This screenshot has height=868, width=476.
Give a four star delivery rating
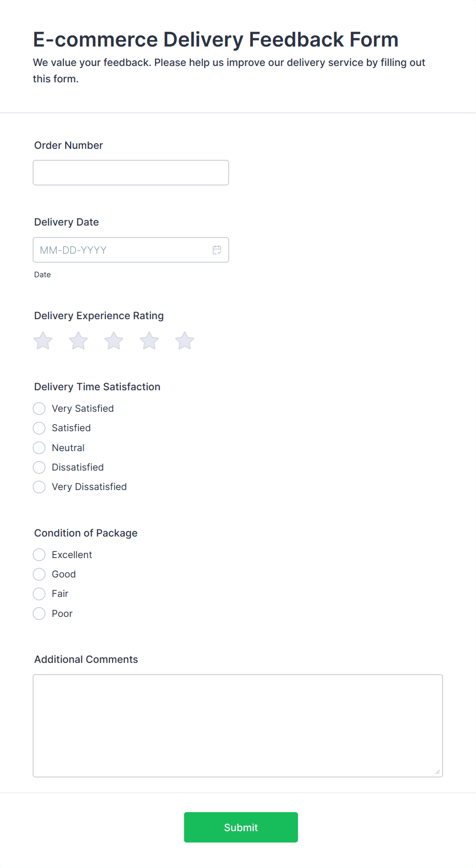149,341
